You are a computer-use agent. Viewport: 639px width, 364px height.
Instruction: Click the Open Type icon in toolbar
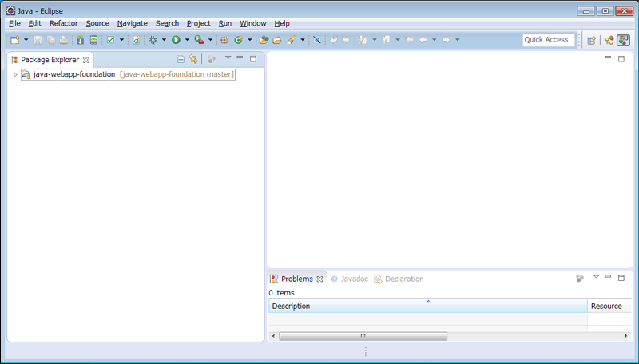(264, 40)
